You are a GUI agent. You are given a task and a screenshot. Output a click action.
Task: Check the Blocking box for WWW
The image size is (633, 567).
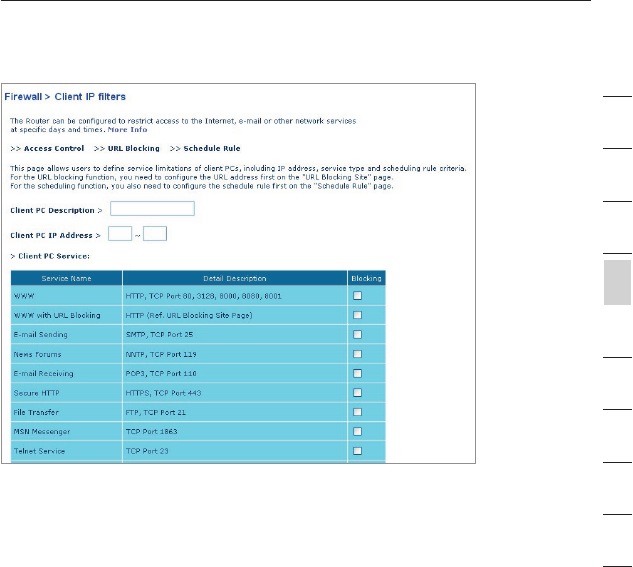pos(357,296)
